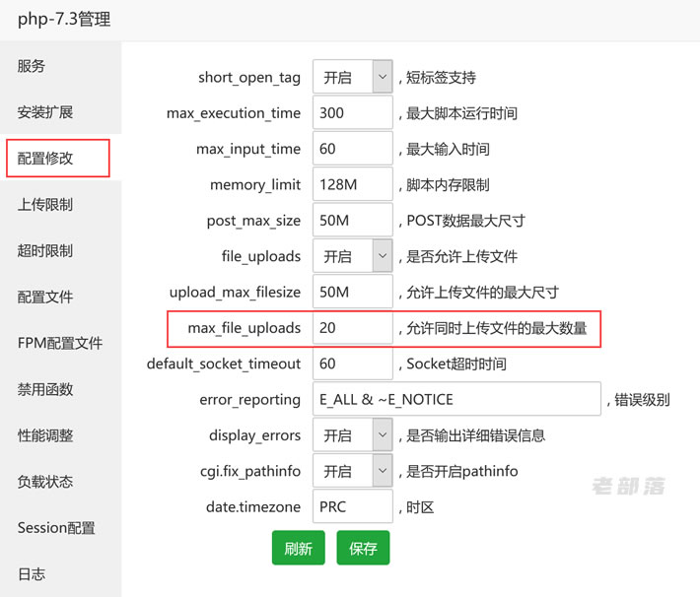The image size is (700, 597).
Task: Focus the max_execution_time input field
Action: (353, 112)
